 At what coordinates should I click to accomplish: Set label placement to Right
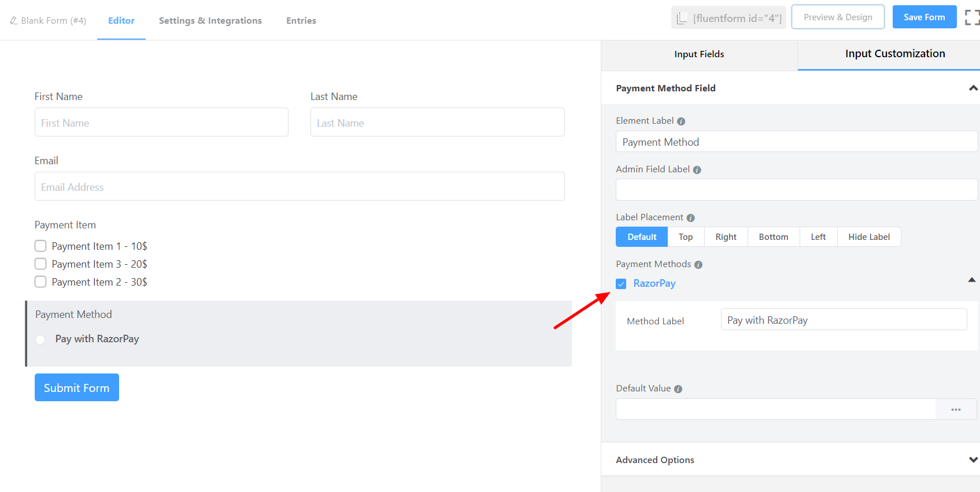coord(726,237)
